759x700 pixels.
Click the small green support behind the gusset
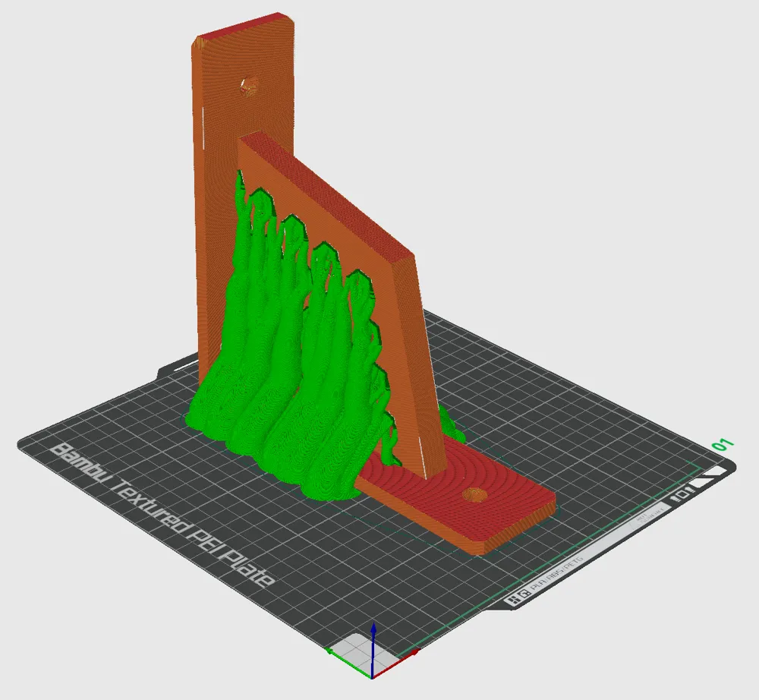tap(449, 421)
